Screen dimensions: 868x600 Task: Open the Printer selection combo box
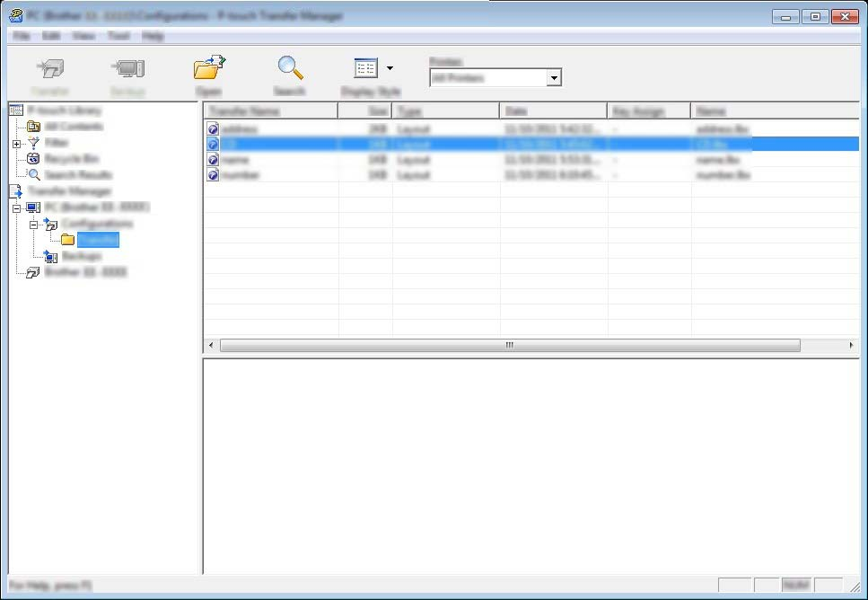pos(495,77)
